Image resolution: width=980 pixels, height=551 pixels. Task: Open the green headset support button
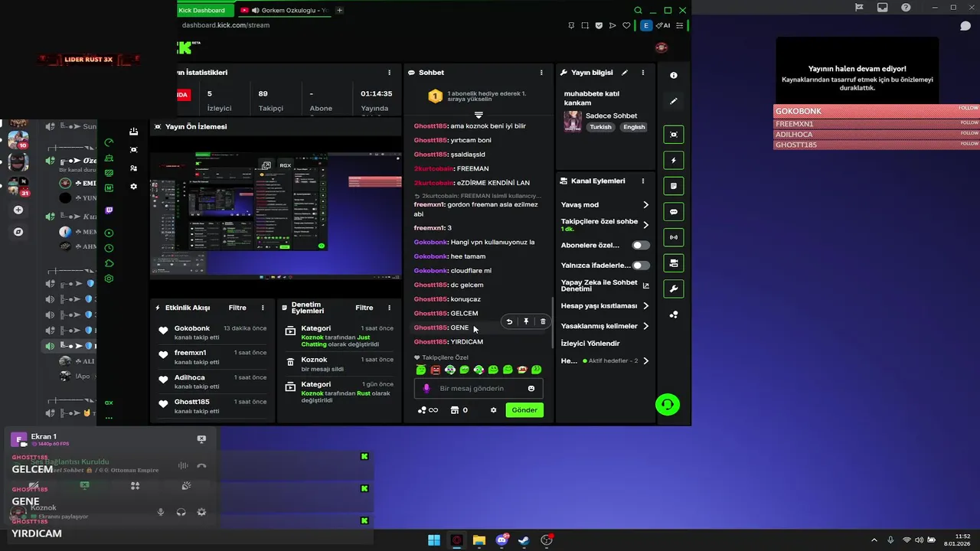click(x=668, y=405)
